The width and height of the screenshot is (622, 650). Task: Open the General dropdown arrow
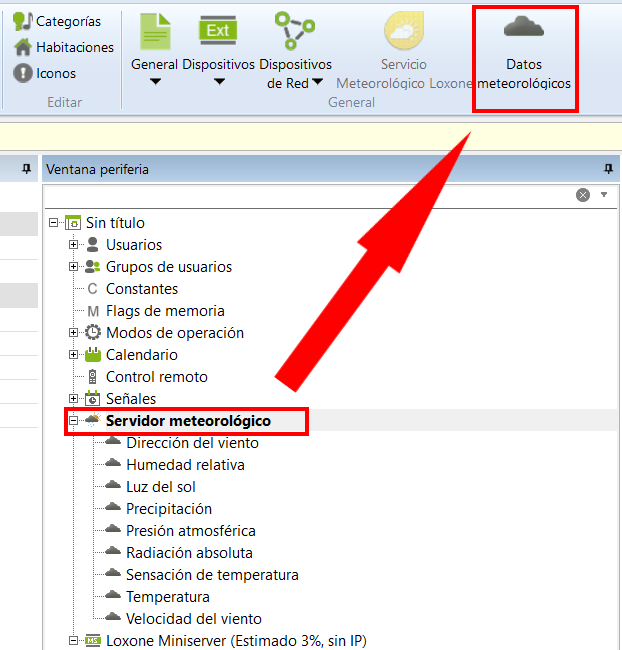(155, 83)
